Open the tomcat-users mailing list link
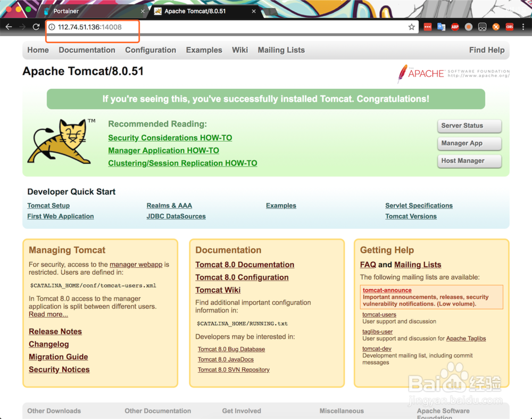The height and width of the screenshot is (419, 532). 379,315
